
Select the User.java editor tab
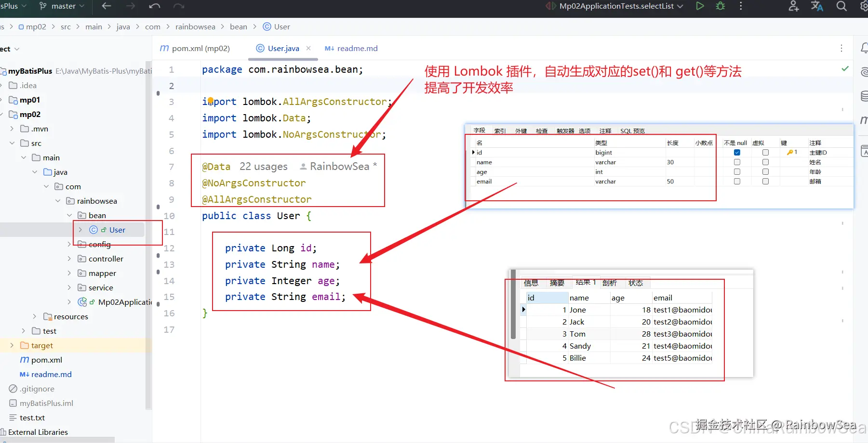coord(283,48)
